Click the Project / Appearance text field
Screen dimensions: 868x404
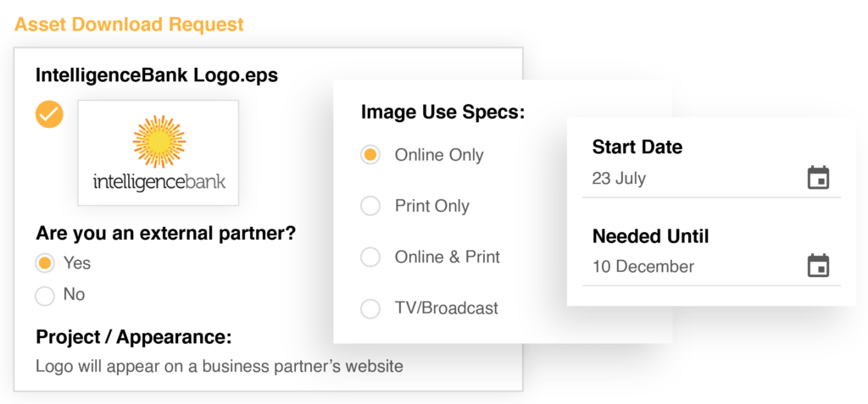tap(220, 367)
